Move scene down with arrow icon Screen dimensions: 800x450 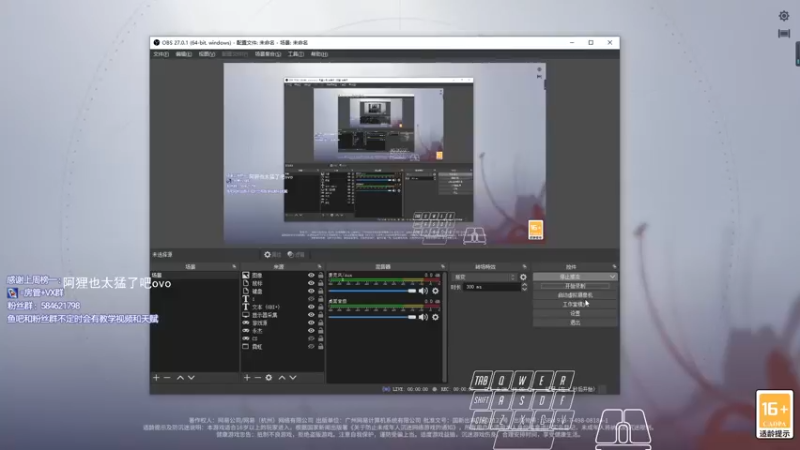191,378
